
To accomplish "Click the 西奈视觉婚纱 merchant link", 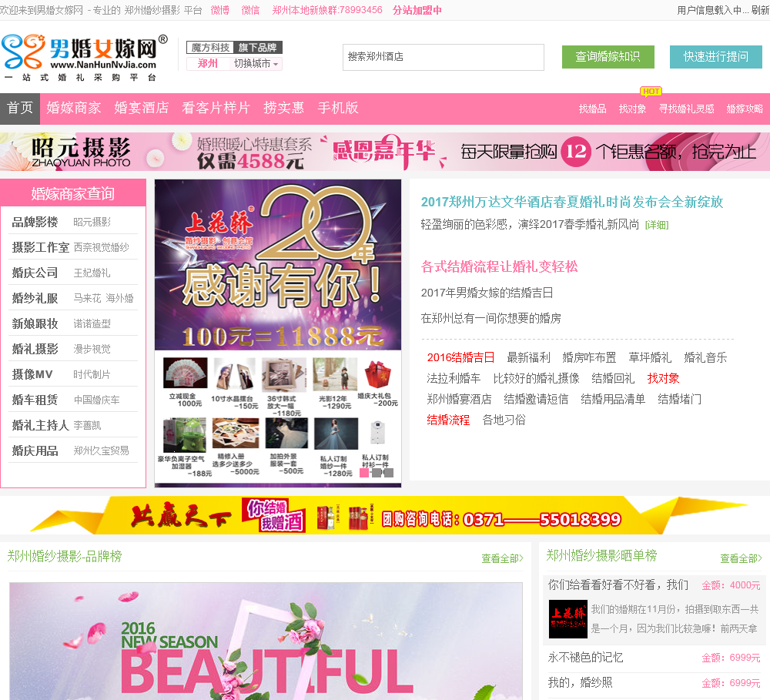I will 101,247.
